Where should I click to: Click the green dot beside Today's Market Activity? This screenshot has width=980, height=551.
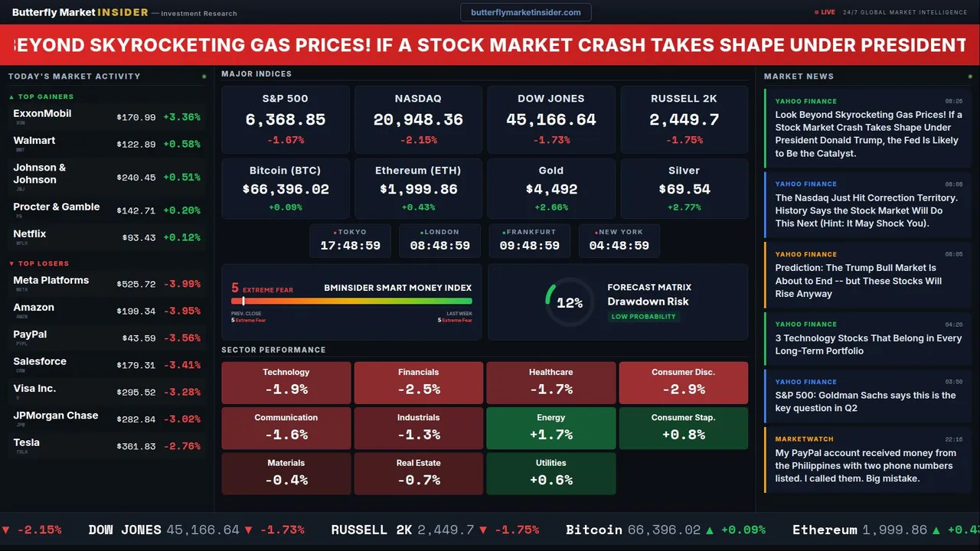(204, 77)
